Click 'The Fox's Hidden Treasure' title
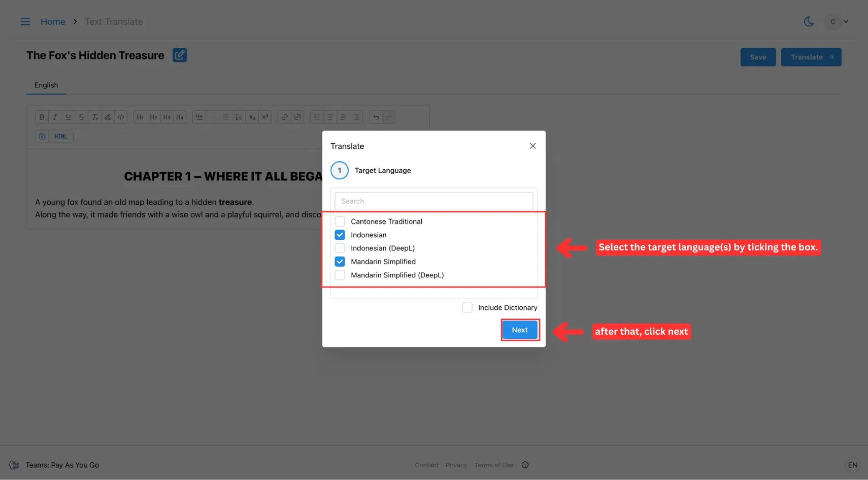The image size is (868, 480). [x=95, y=55]
